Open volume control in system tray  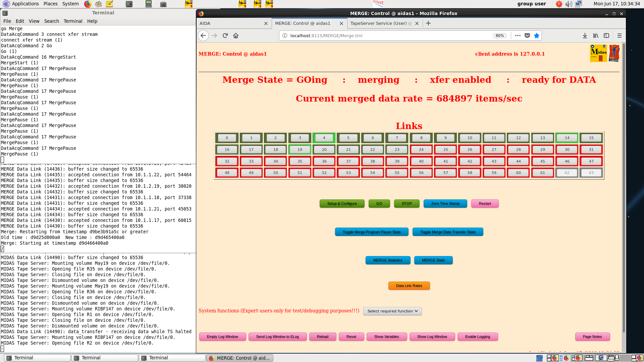click(569, 4)
